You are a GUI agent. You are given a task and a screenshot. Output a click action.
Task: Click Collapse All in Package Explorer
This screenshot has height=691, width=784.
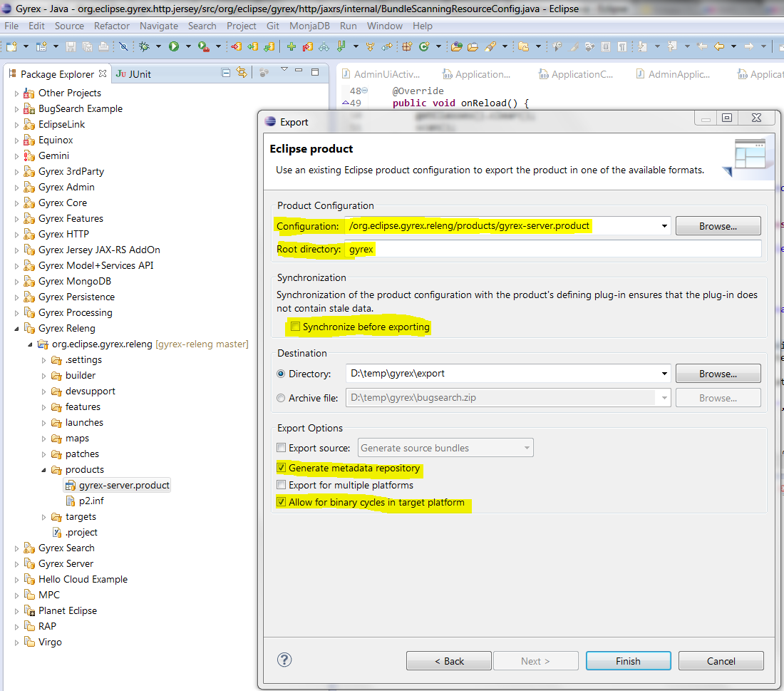click(x=226, y=73)
